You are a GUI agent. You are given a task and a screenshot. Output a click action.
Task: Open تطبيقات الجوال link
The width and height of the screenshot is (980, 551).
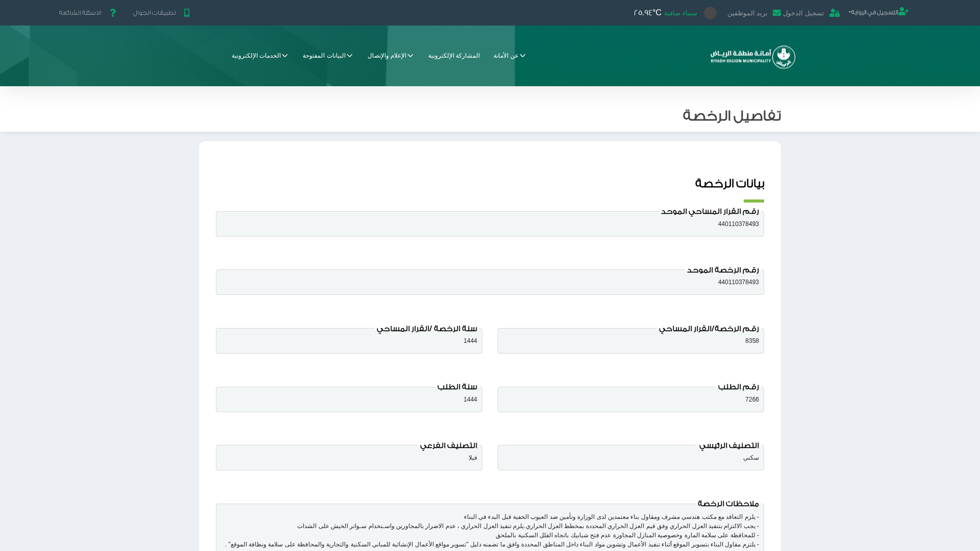pyautogui.click(x=154, y=13)
